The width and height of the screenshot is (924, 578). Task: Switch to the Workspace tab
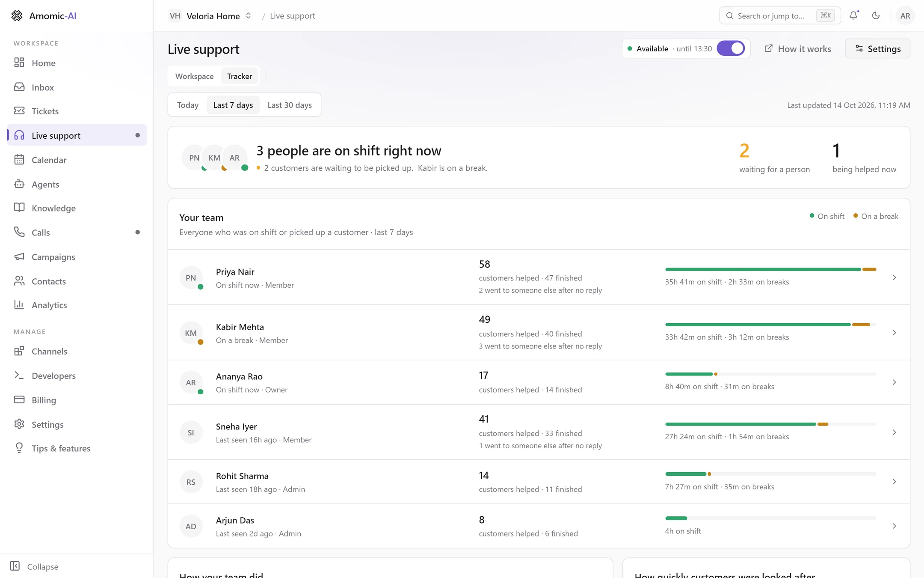(x=195, y=76)
